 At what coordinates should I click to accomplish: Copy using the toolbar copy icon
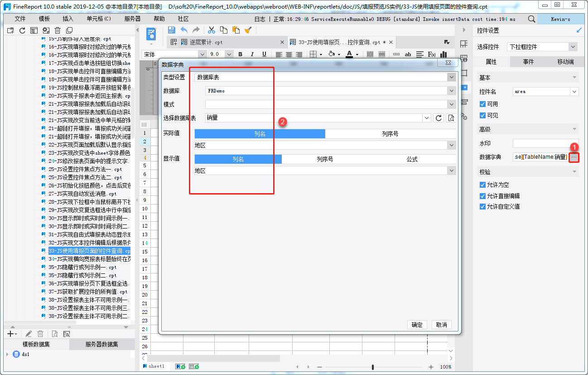coord(223,30)
